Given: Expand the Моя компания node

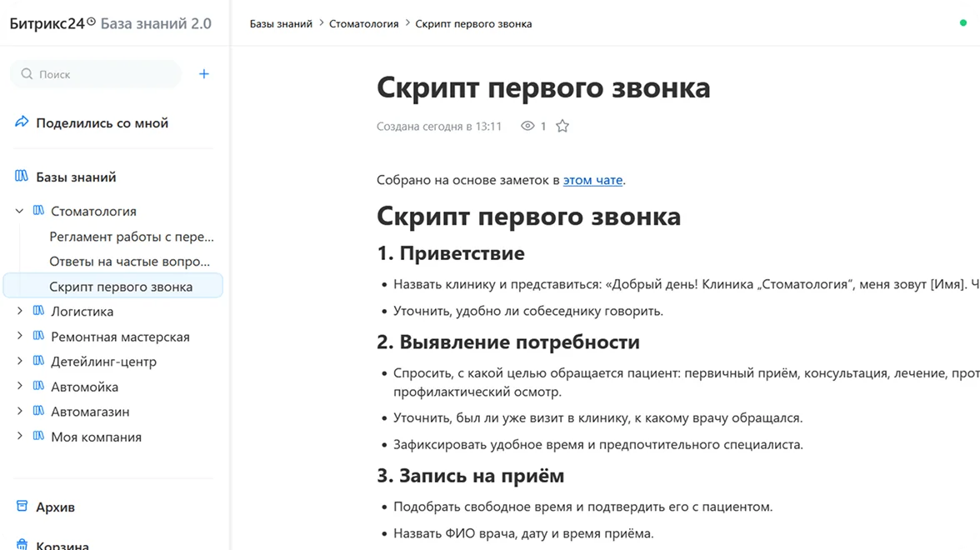Looking at the screenshot, I should pos(19,436).
